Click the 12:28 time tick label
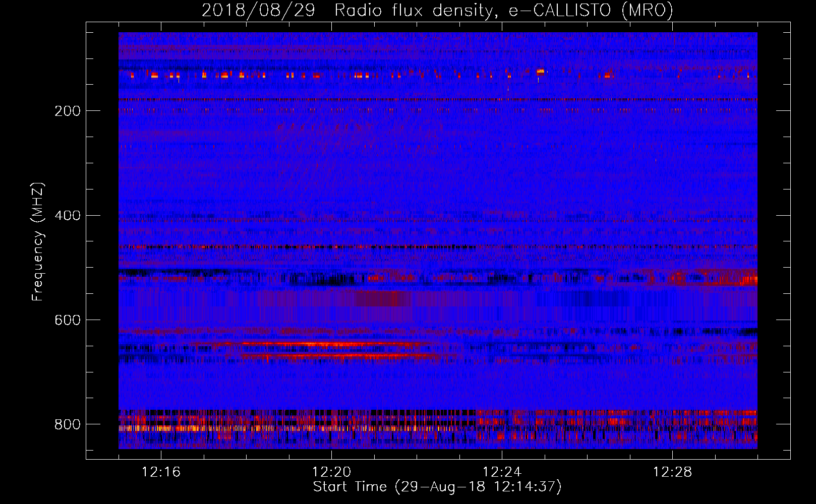The height and width of the screenshot is (504, 816). (672, 472)
